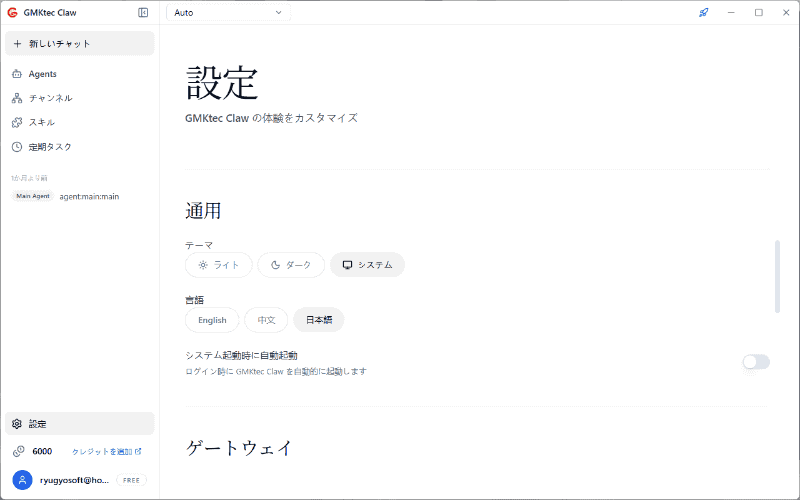Image resolution: width=800 pixels, height=500 pixels.
Task: Select the ダーク theme option
Action: click(291, 265)
